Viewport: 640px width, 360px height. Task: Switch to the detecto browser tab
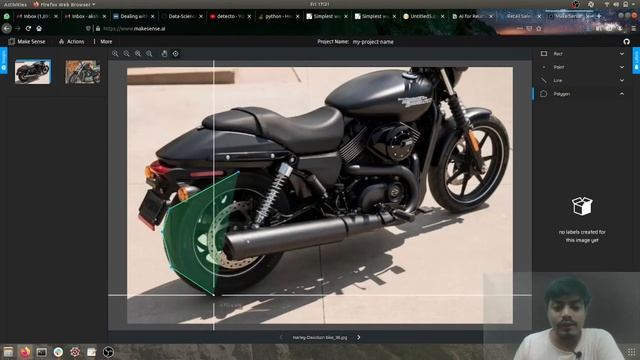click(x=230, y=16)
